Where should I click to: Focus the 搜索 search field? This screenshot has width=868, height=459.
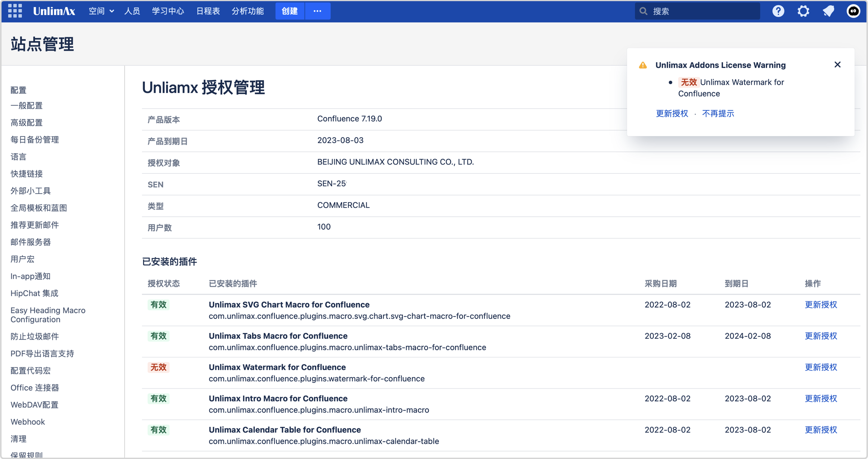pyautogui.click(x=702, y=11)
